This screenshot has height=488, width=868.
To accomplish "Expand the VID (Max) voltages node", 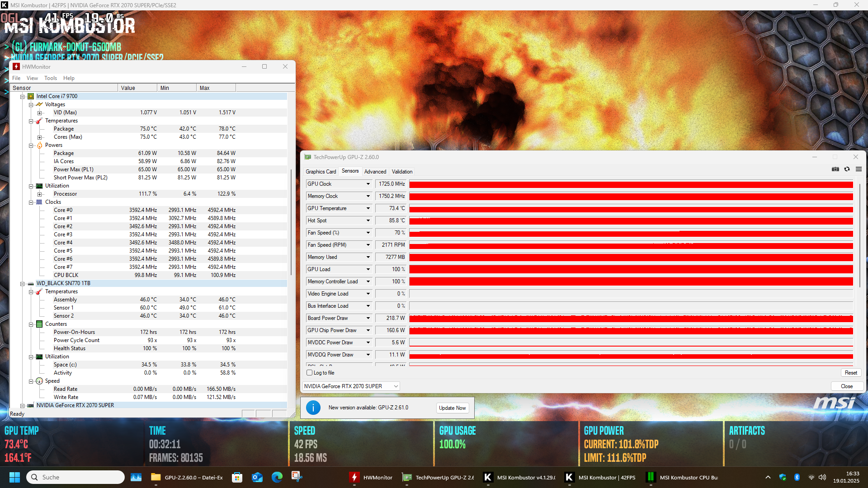I will click(x=39, y=113).
